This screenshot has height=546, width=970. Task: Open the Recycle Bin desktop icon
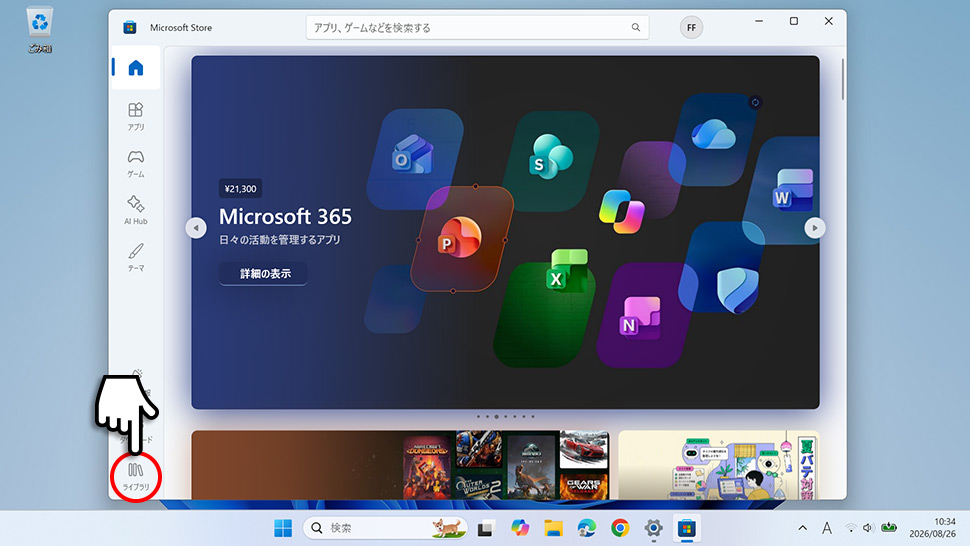[40, 30]
